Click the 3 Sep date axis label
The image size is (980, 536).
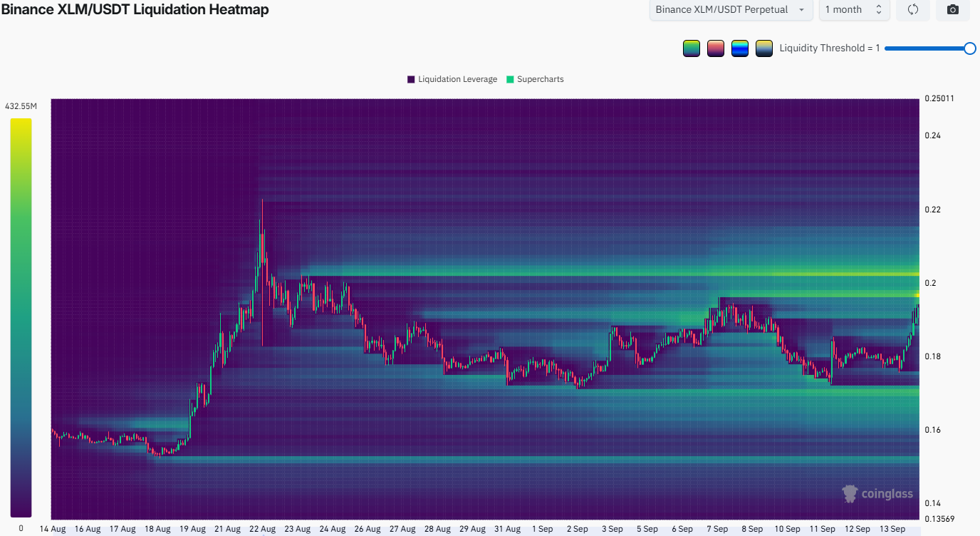(612, 529)
